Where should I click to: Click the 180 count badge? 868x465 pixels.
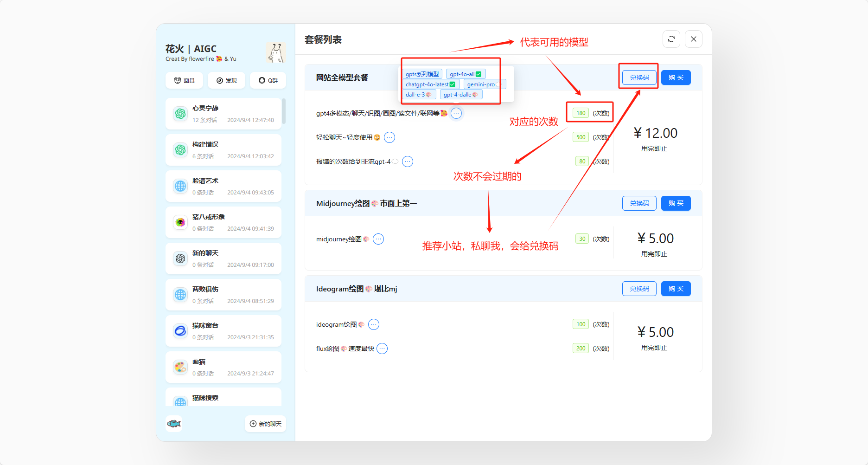(x=581, y=113)
